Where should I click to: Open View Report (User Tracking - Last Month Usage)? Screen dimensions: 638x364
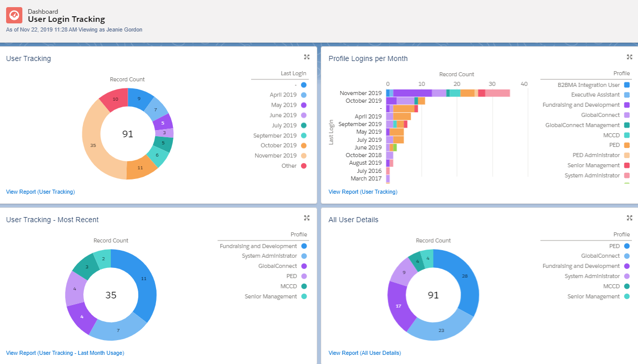point(65,353)
